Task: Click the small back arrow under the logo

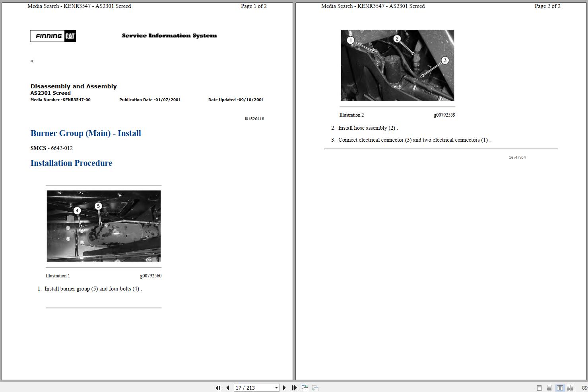Action: click(32, 61)
